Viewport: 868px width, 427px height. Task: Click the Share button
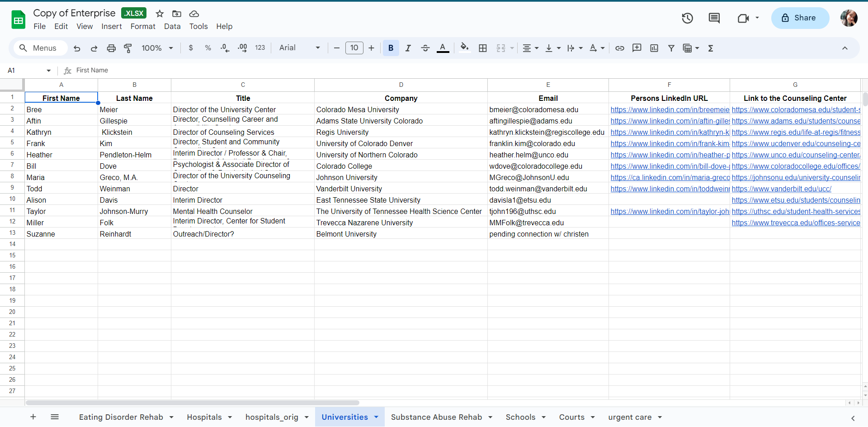(800, 18)
